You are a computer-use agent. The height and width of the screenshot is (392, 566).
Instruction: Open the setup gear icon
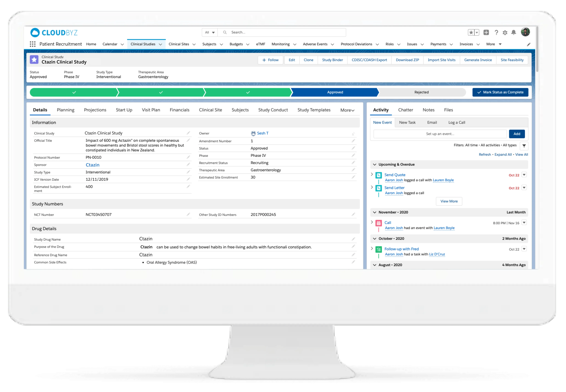tap(505, 32)
